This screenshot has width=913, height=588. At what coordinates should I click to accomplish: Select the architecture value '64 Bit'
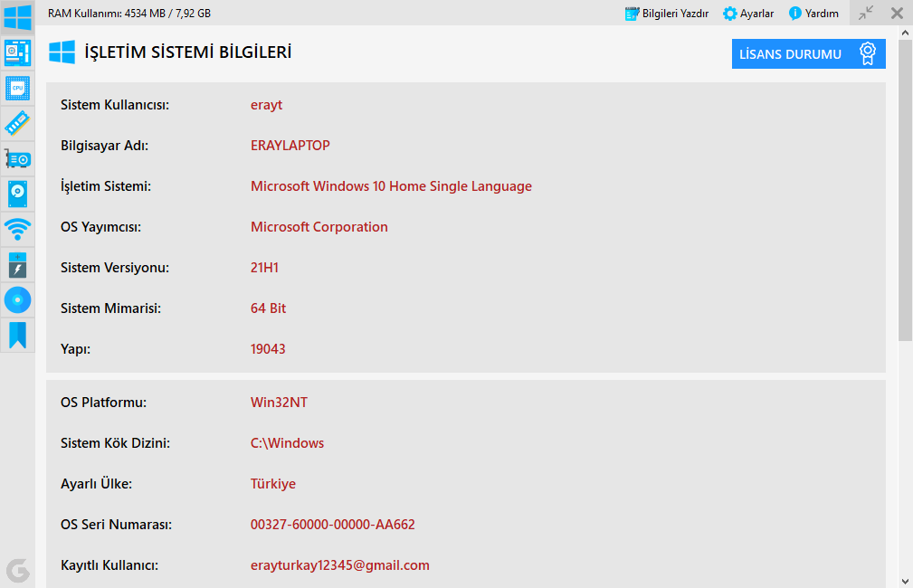click(269, 308)
